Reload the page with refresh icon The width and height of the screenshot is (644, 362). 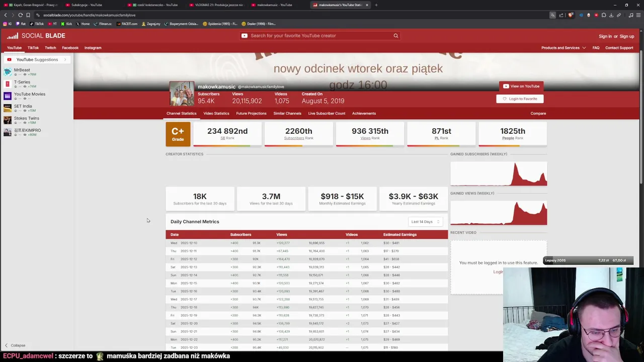(x=21, y=15)
